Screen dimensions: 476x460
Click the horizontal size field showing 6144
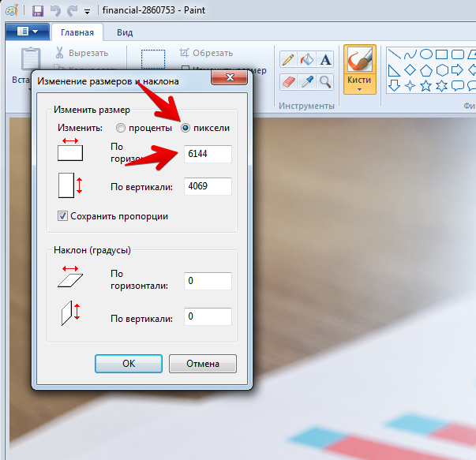[x=208, y=154]
